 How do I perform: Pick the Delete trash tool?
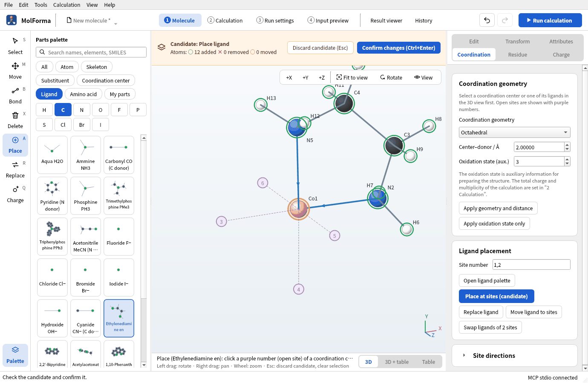click(x=15, y=120)
